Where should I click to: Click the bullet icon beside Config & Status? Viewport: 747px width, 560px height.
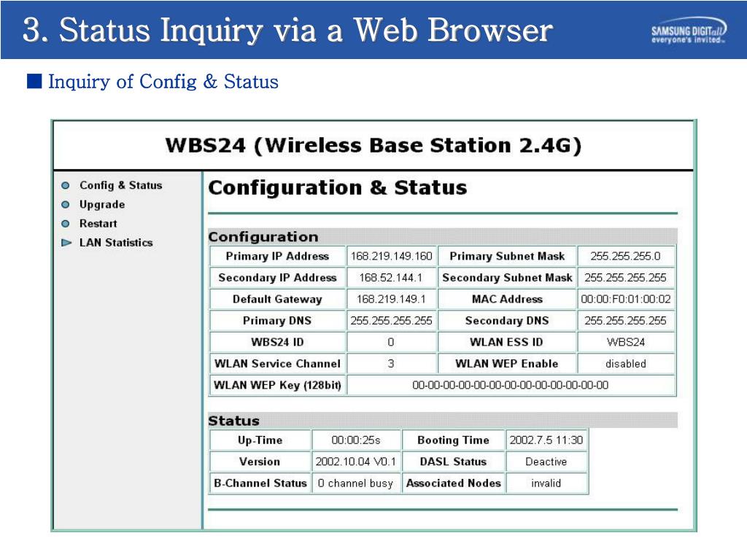pos(66,185)
